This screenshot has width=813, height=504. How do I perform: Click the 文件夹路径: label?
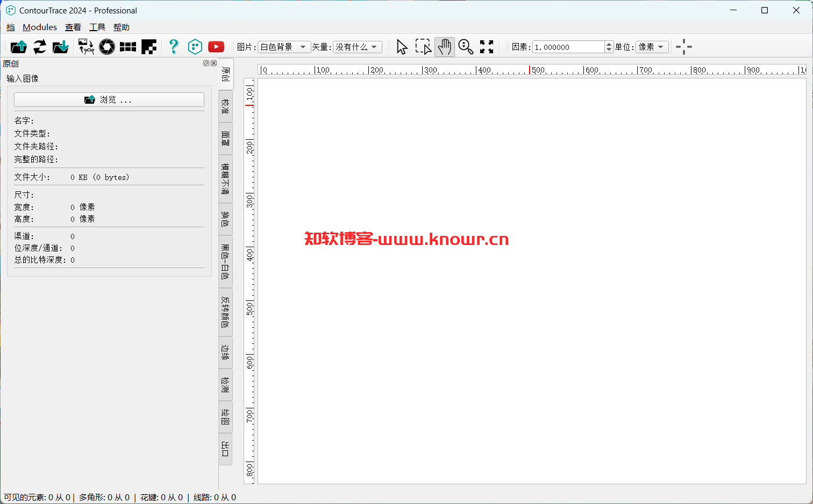[x=36, y=146]
